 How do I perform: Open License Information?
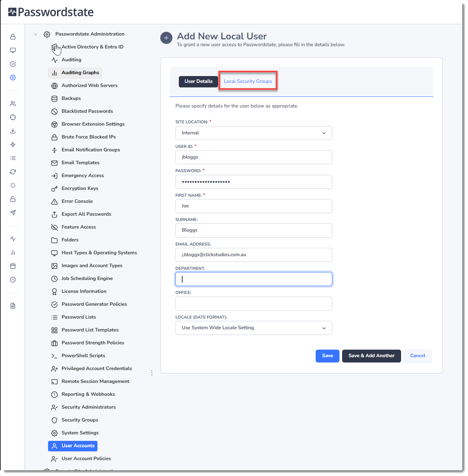click(x=84, y=291)
